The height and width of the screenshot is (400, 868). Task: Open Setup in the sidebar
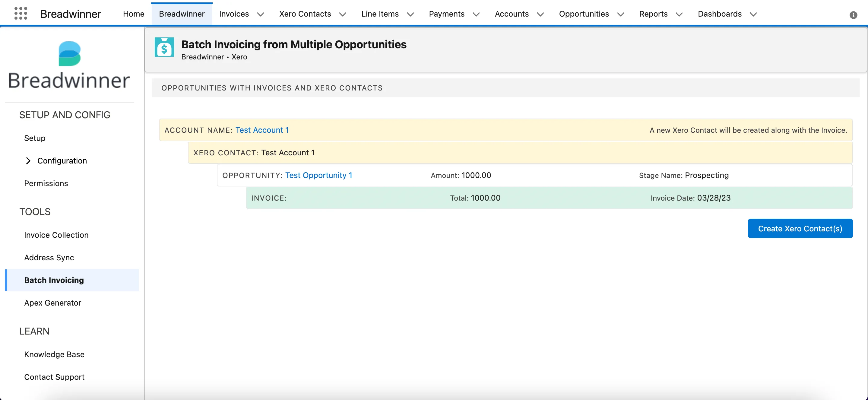coord(34,138)
